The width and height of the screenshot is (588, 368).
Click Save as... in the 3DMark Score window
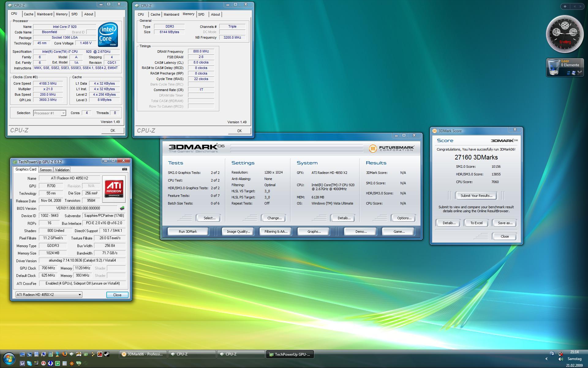pos(505,223)
